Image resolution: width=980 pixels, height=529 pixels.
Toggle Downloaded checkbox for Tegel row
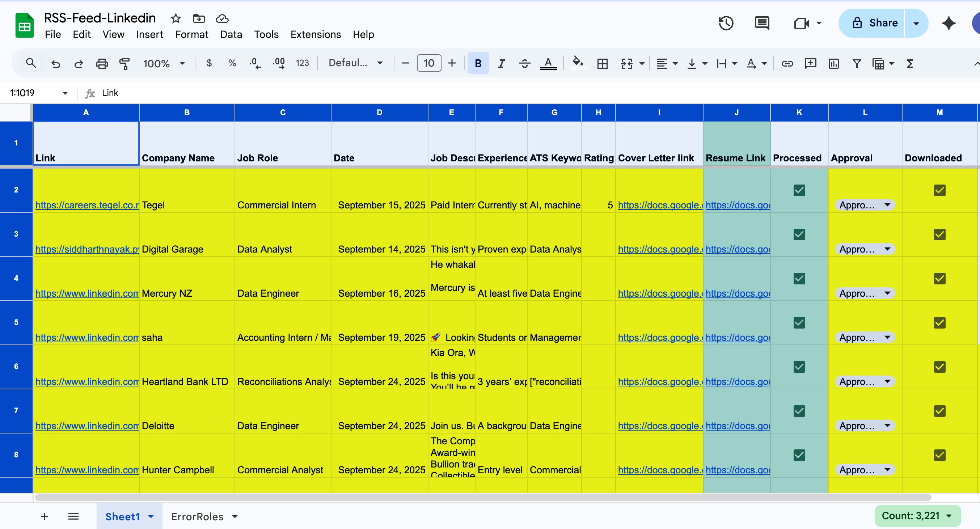point(940,190)
